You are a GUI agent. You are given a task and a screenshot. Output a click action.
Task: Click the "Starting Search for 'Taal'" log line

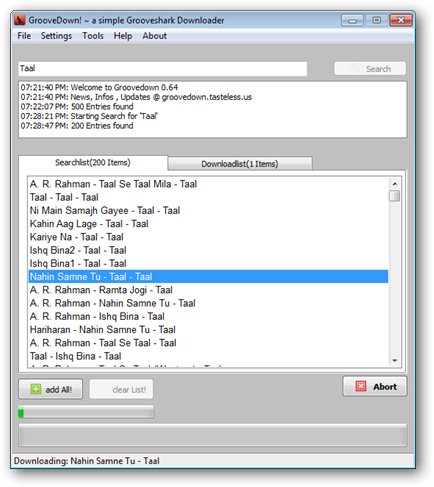click(x=89, y=116)
